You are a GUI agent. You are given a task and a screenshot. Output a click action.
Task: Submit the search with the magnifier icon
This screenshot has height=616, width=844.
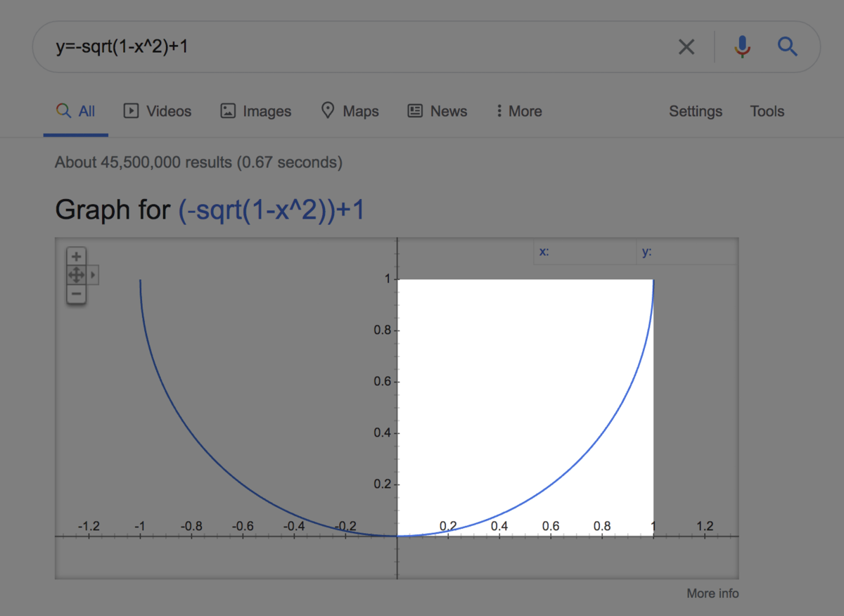click(787, 47)
